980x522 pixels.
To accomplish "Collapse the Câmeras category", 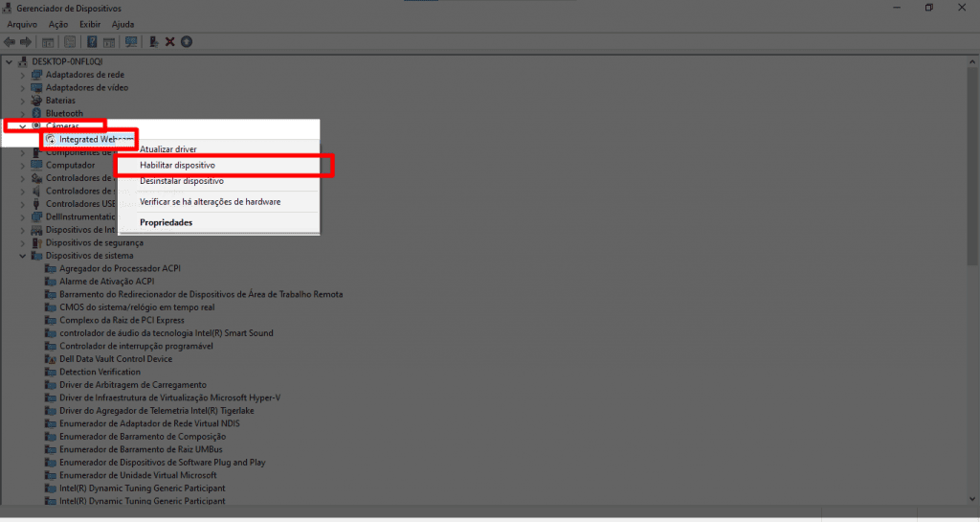I will 23,126.
